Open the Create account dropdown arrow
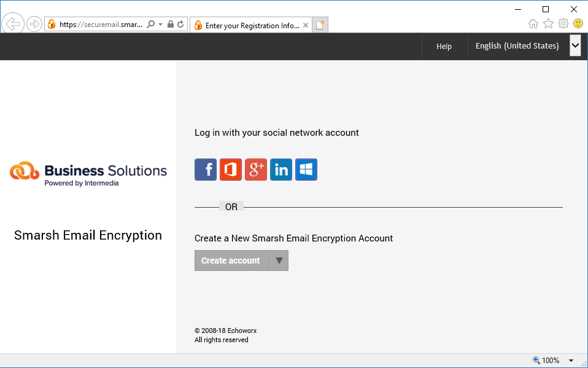Viewport: 588px width, 368px height. click(280, 260)
